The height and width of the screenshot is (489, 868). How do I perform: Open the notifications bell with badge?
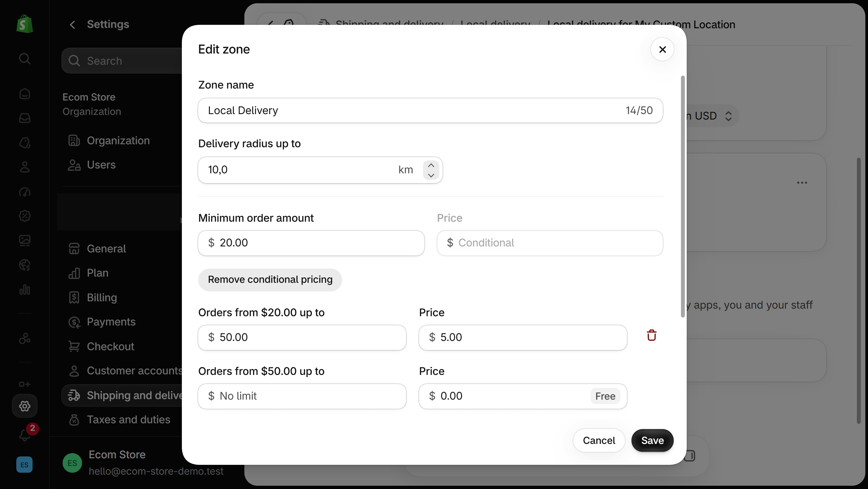[x=26, y=434]
